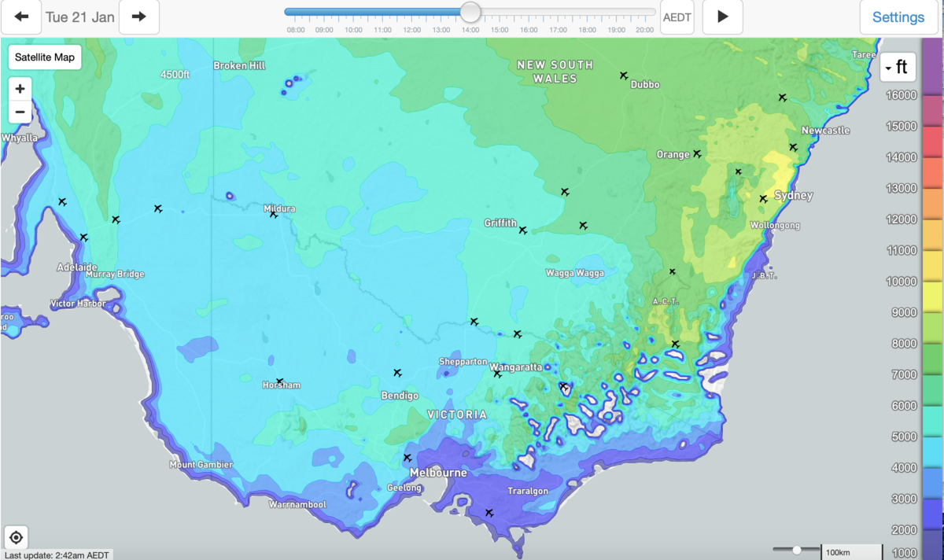Go to next day with right arrow

click(139, 17)
